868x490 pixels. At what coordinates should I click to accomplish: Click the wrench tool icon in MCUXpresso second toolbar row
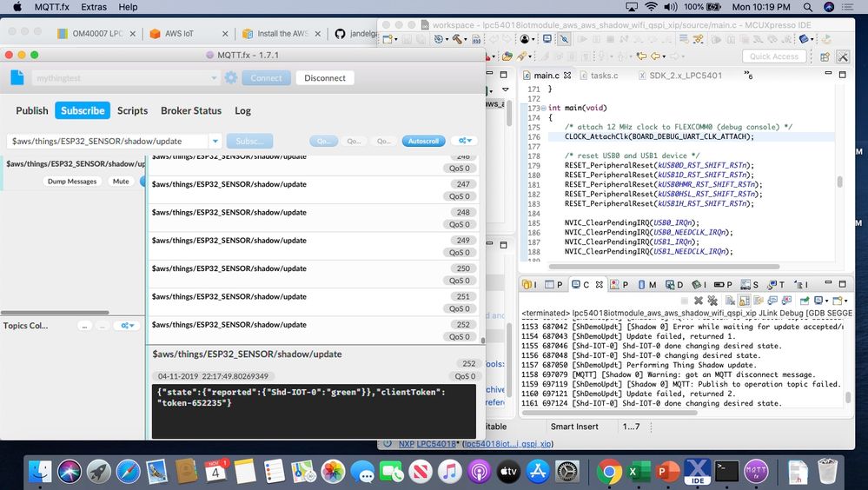(x=521, y=56)
